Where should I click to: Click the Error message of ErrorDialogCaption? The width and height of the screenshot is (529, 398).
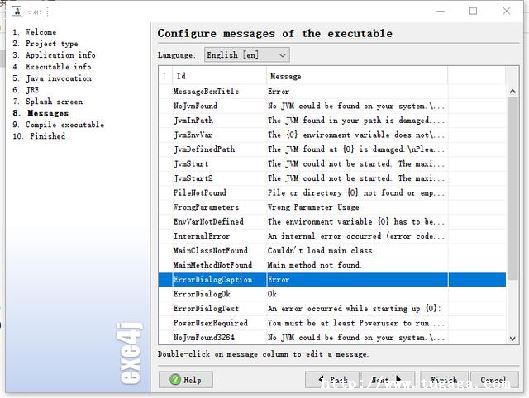coord(279,280)
